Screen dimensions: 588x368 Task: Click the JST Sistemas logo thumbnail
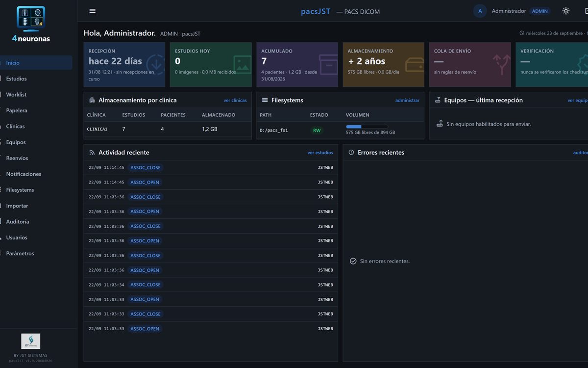(x=31, y=341)
